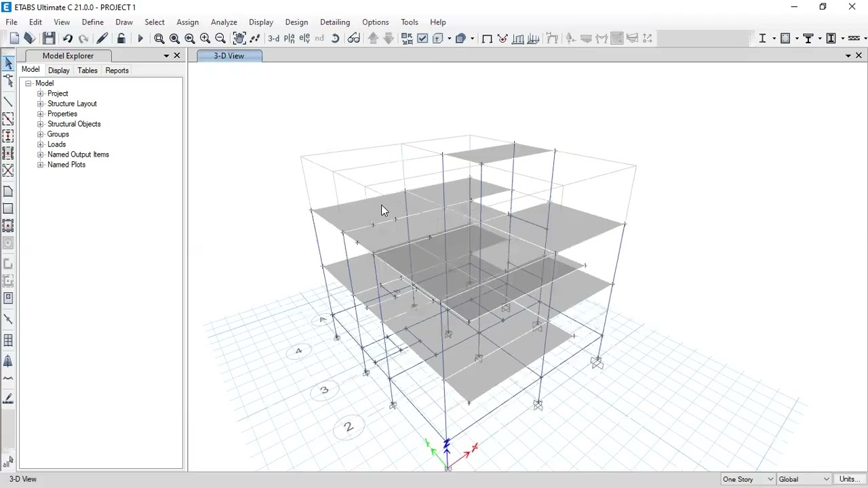Switch to Elevation view from toolbar
Image resolution: width=868 pixels, height=488 pixels.
(x=304, y=39)
